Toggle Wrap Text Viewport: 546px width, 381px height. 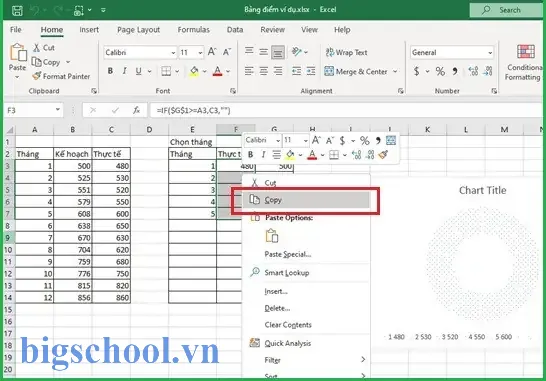click(x=346, y=53)
